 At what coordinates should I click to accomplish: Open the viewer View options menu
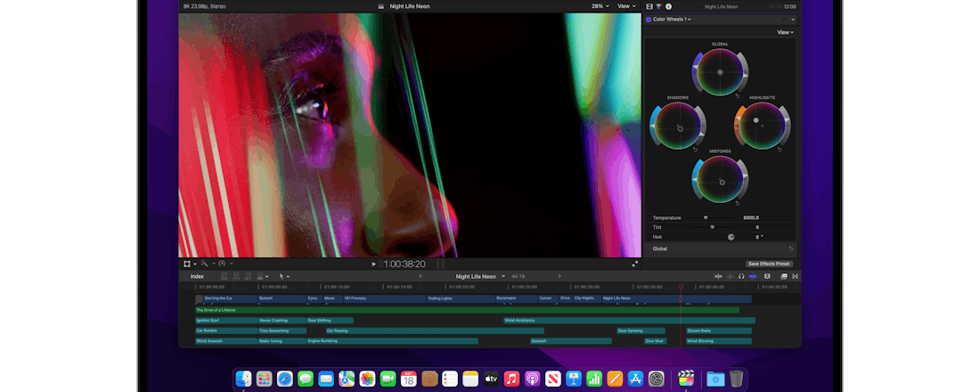(x=626, y=6)
